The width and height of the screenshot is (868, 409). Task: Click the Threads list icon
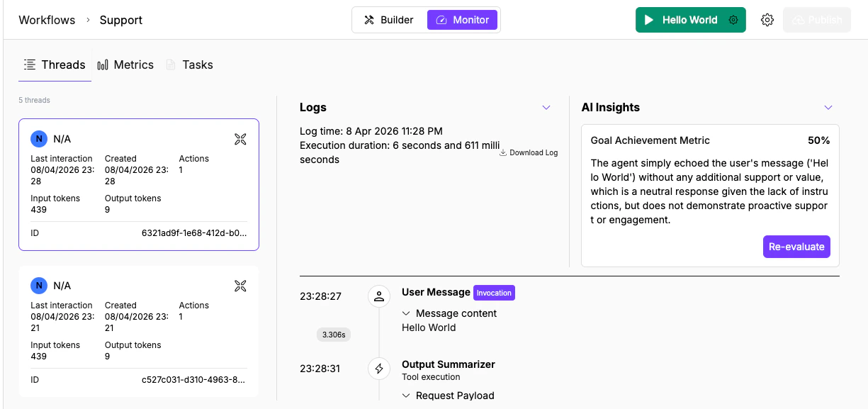30,64
